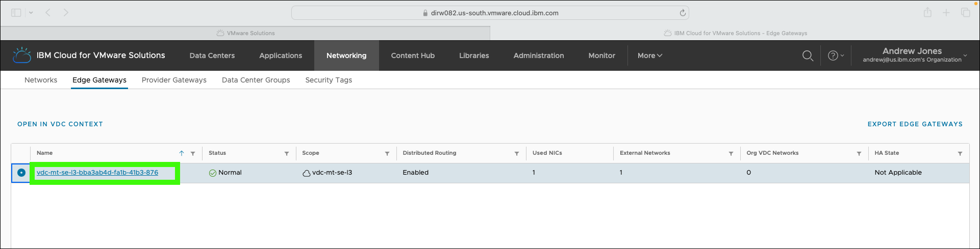Show tab overview icon

[x=965, y=13]
